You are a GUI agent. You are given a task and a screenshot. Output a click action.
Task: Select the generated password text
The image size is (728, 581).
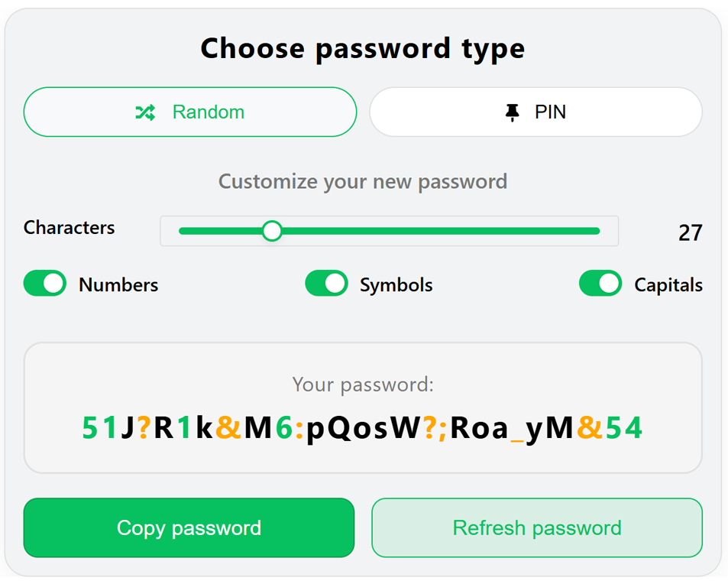(x=363, y=428)
